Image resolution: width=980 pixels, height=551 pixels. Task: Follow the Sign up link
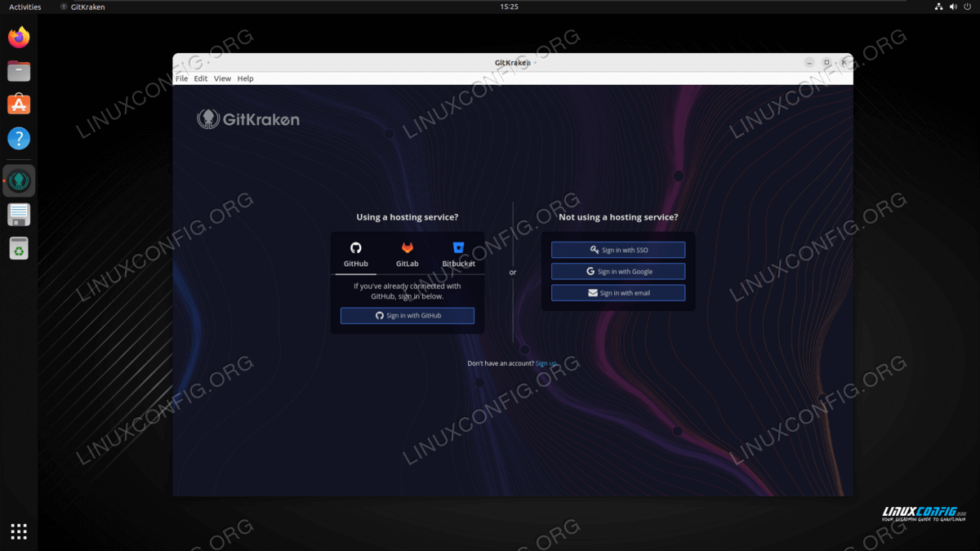tap(546, 363)
